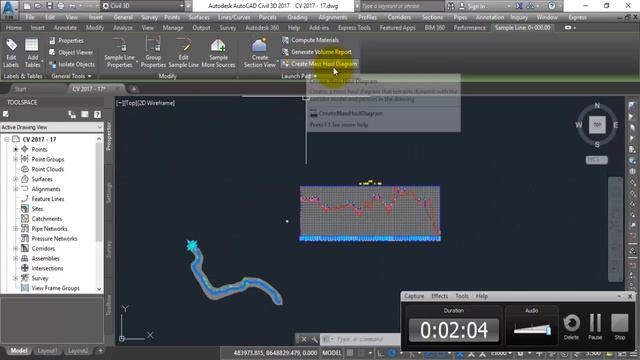Delete the current recording
The height and width of the screenshot is (360, 640).
tap(571, 326)
